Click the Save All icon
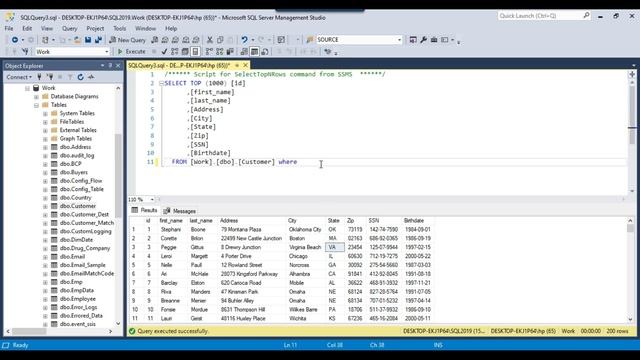 tap(98, 40)
